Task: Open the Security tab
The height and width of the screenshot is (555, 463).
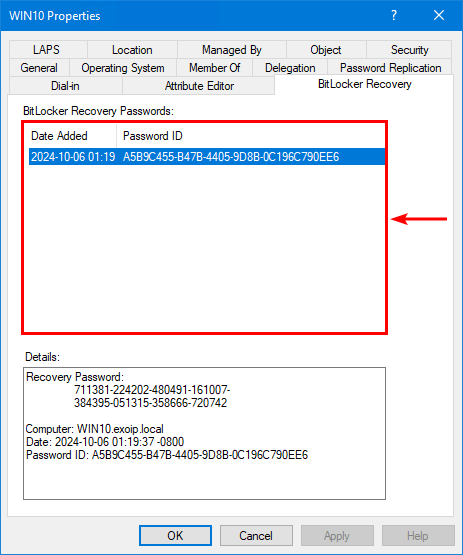Action: (x=409, y=50)
